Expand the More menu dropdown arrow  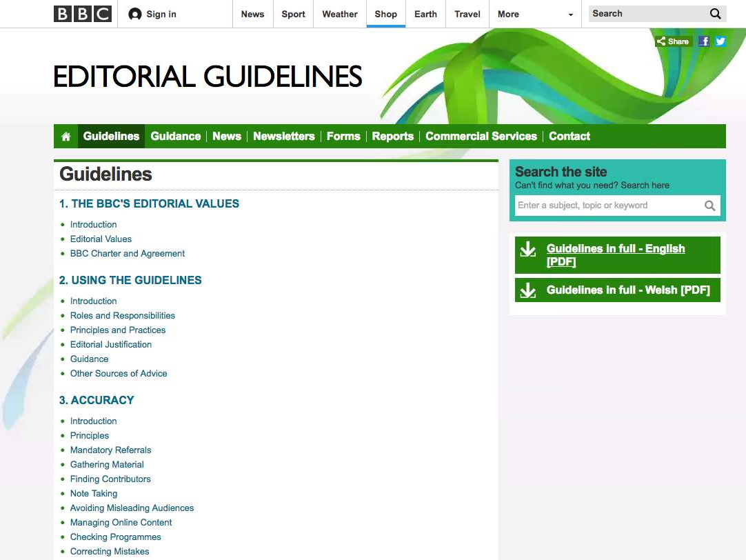tap(570, 14)
